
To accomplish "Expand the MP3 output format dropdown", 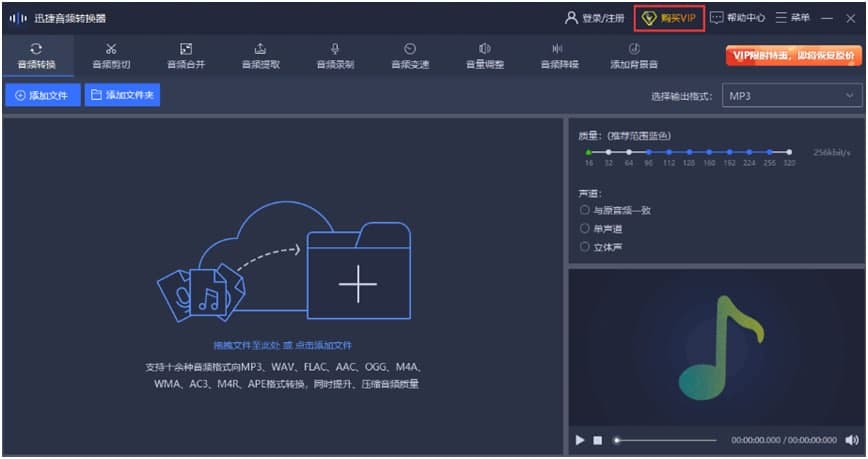I will pyautogui.click(x=792, y=96).
